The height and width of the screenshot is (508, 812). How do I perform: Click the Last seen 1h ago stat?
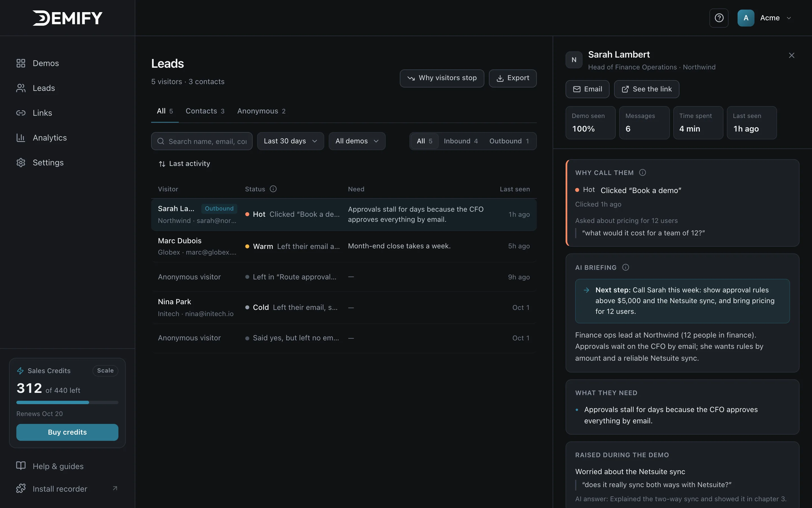click(752, 123)
